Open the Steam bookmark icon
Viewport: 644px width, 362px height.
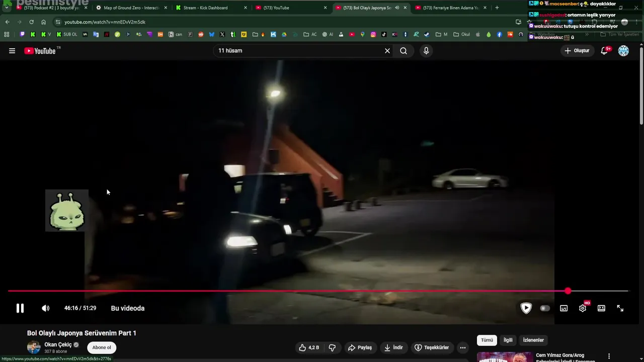click(427, 35)
